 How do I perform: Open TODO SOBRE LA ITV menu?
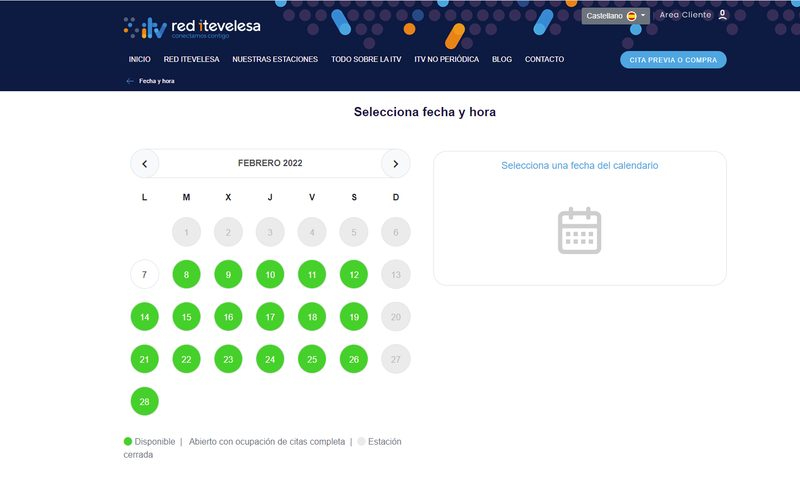point(366,59)
